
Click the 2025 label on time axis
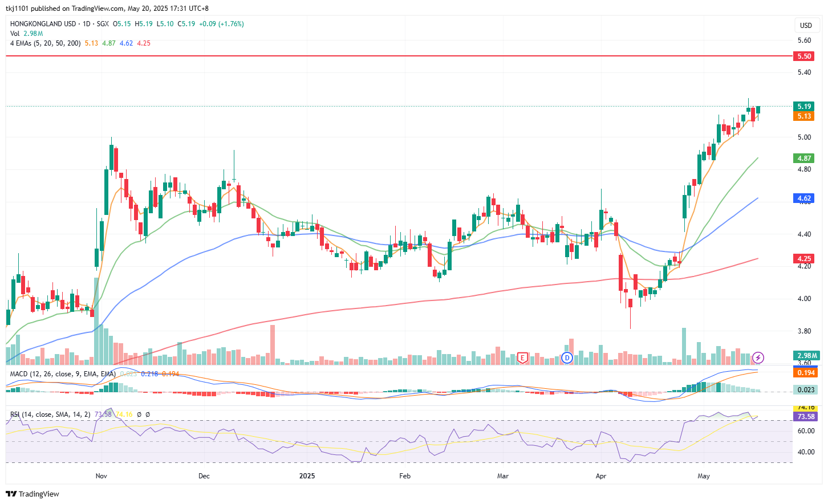point(307,476)
